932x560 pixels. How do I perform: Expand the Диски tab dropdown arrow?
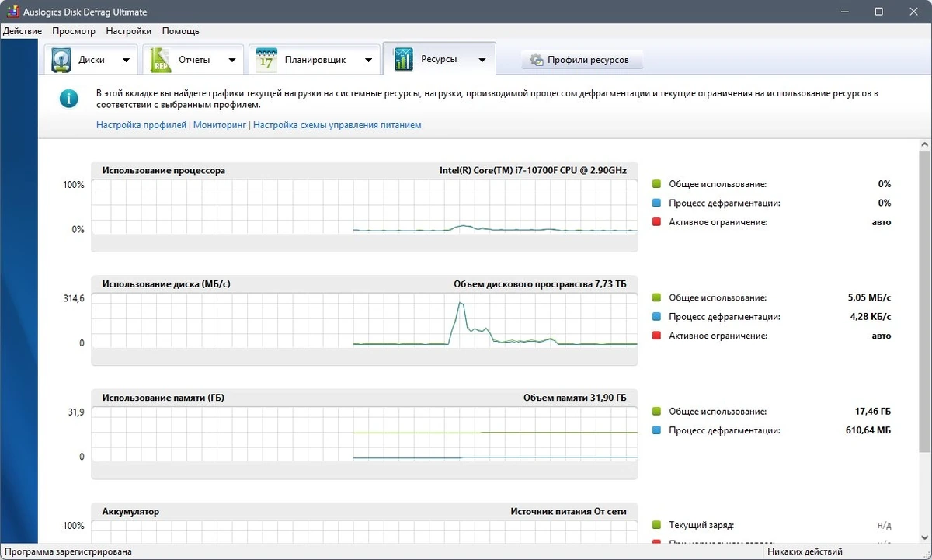(126, 60)
